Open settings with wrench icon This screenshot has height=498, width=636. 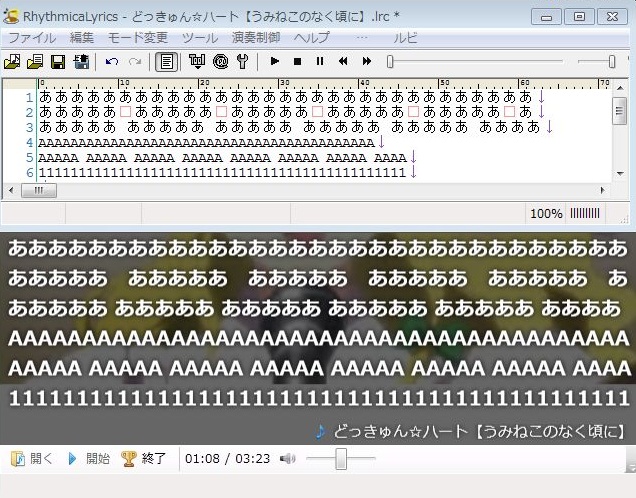pyautogui.click(x=242, y=62)
